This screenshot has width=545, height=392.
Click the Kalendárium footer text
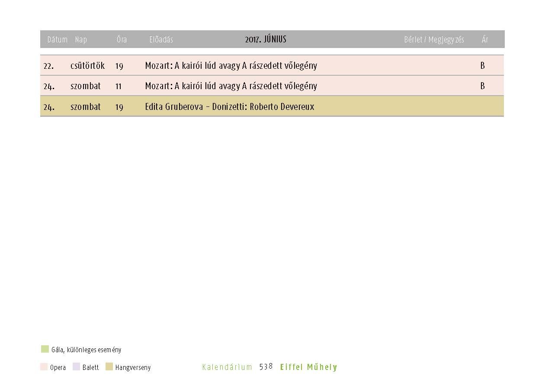(x=227, y=367)
